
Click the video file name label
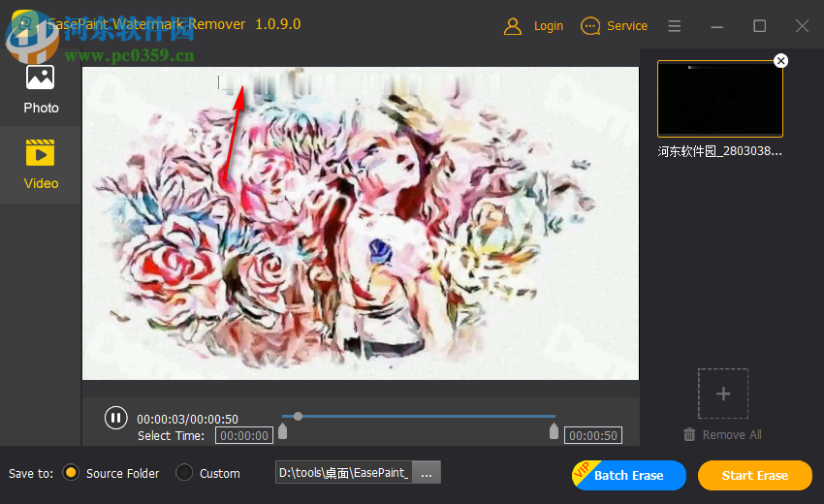[x=719, y=151]
